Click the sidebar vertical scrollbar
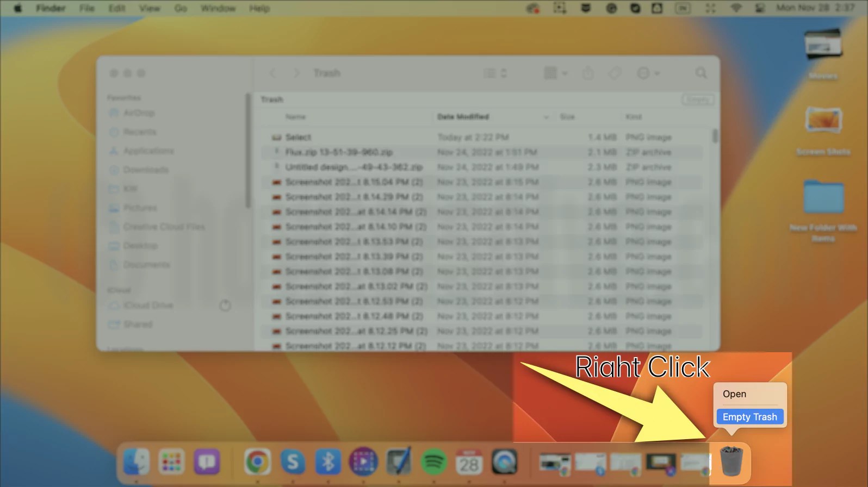This screenshot has height=487, width=868. pyautogui.click(x=248, y=151)
